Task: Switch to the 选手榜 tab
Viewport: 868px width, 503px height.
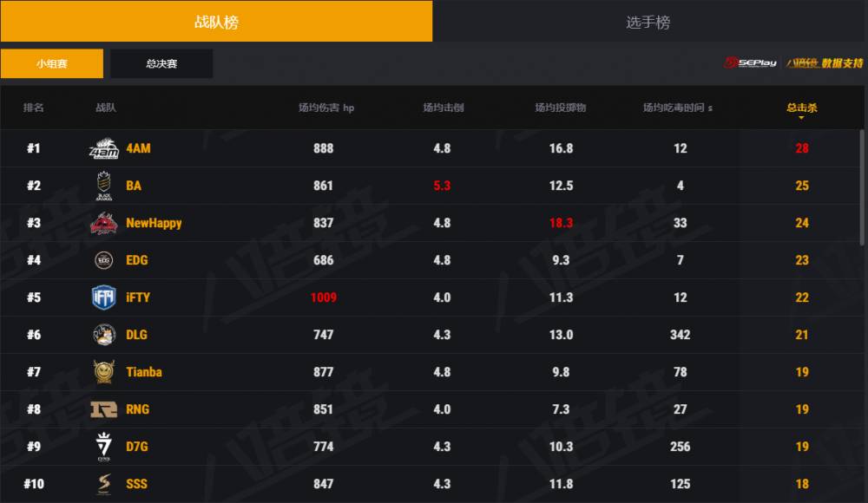Action: [648, 22]
